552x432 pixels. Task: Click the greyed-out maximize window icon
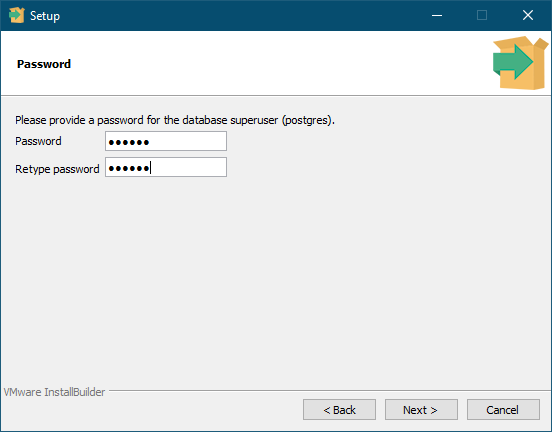(x=482, y=15)
